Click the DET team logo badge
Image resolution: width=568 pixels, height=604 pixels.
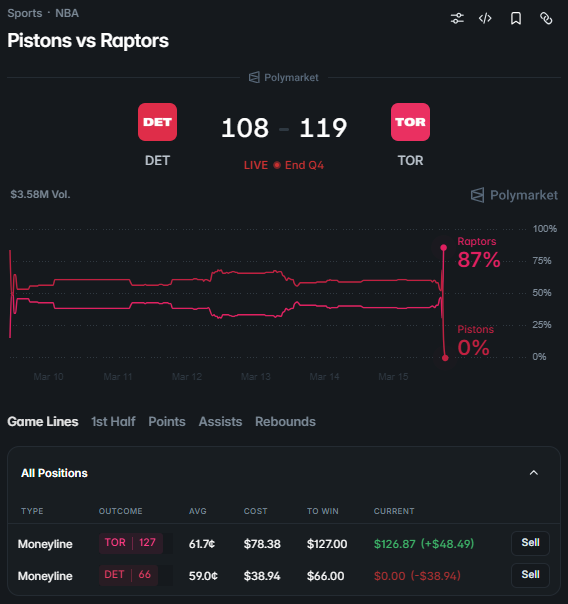point(157,122)
